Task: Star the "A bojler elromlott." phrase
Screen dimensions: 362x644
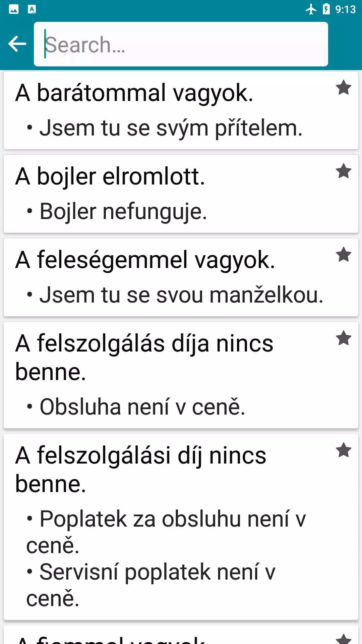Action: click(x=344, y=171)
